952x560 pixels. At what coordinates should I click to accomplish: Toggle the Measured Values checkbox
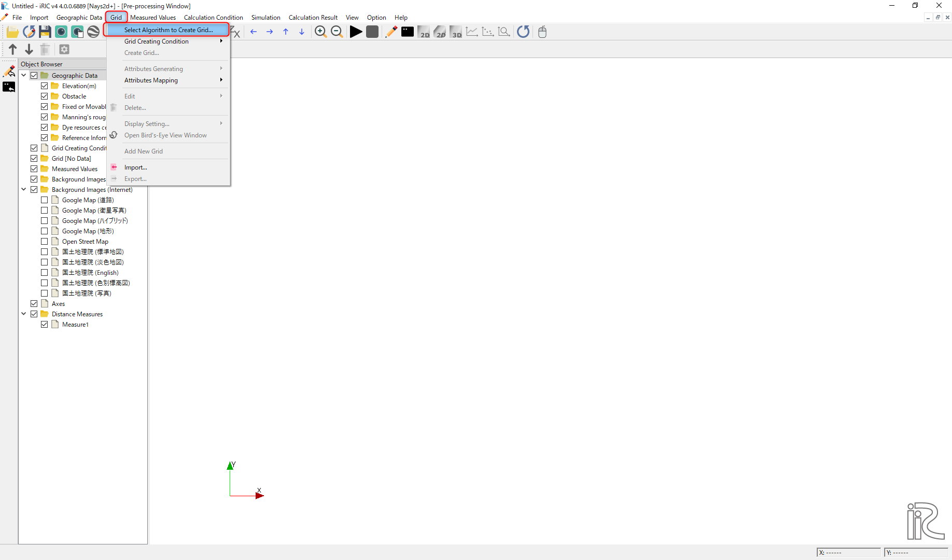[x=34, y=169]
